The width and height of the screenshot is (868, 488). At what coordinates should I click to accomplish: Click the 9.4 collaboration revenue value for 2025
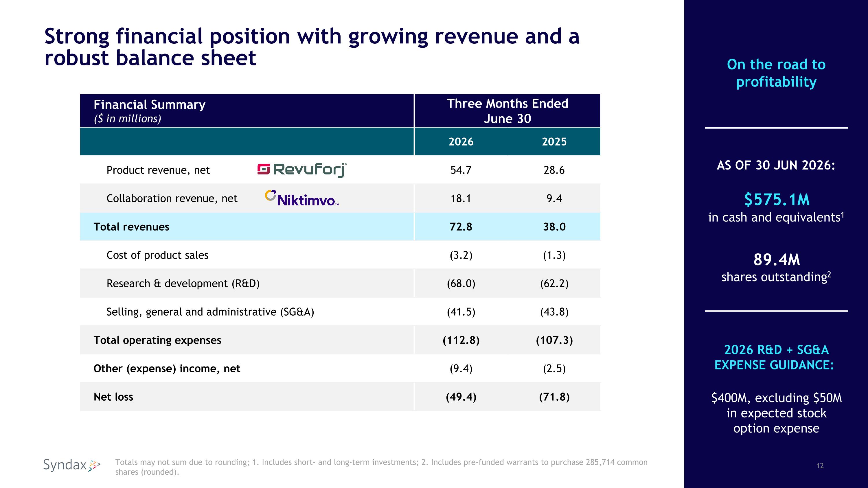click(554, 198)
